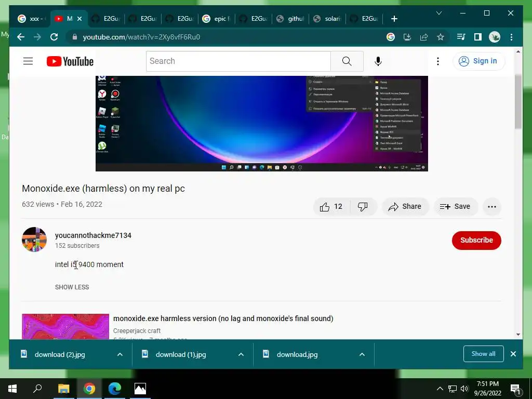Dislike the video with thumbs down

pos(363,207)
